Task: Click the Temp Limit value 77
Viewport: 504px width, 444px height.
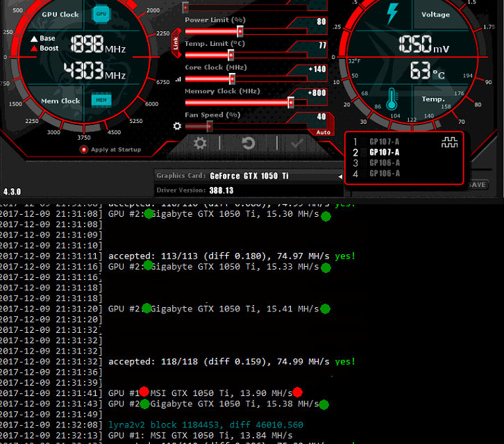Action: coord(322,45)
